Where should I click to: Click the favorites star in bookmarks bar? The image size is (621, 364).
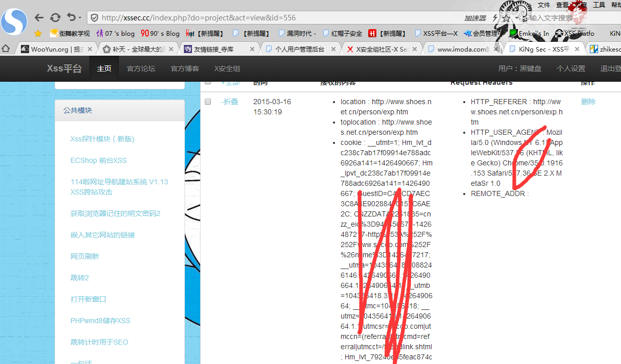pyautogui.click(x=38, y=33)
